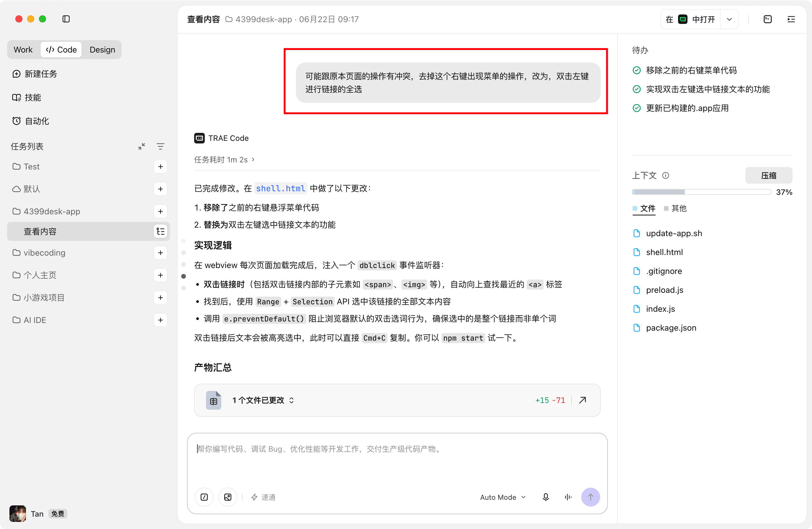This screenshot has height=529, width=812.
Task: Click the audio waveform icon
Action: [x=568, y=497]
